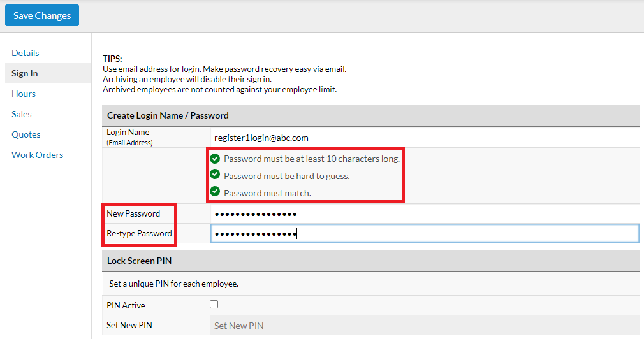
Task: Click the Set New PIN field
Action: (x=424, y=325)
